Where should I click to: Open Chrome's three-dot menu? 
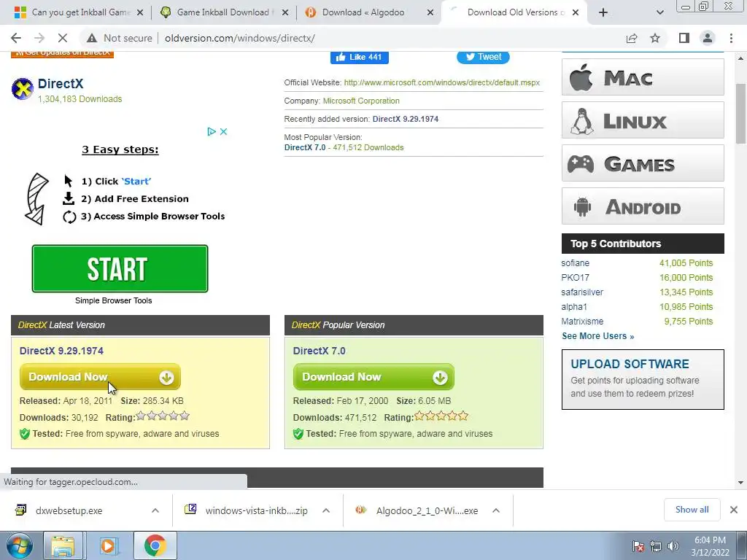tap(731, 38)
